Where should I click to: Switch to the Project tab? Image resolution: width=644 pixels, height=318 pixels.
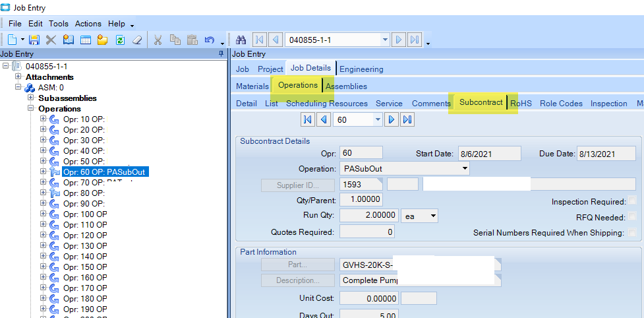[x=270, y=69]
